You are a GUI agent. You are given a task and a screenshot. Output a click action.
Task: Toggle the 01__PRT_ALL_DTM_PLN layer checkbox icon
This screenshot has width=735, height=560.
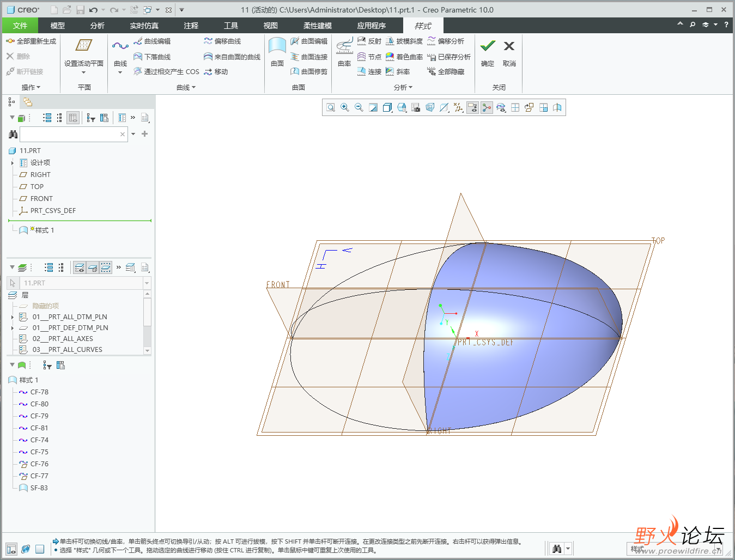tap(23, 317)
